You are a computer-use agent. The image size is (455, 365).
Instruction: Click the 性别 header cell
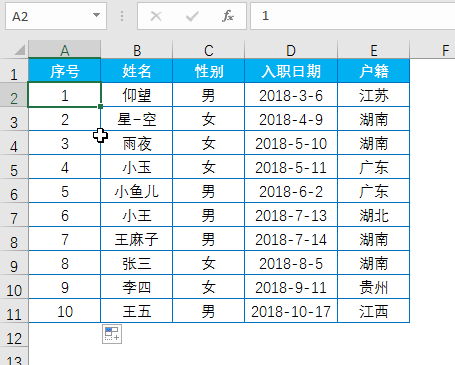(x=209, y=71)
